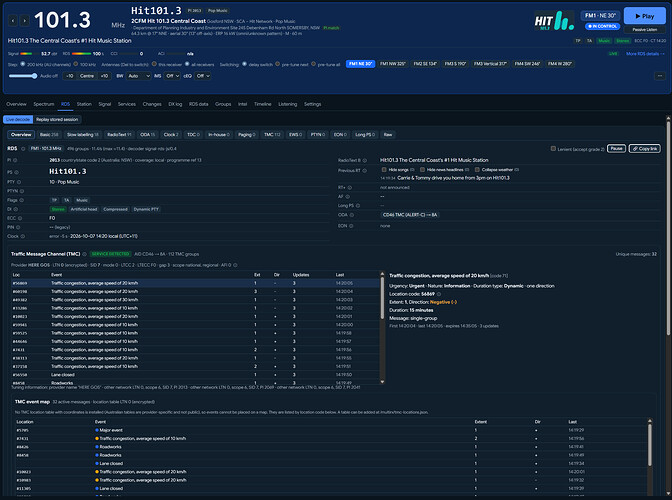The height and width of the screenshot is (500, 672).
Task: Click the Centre tuning button
Action: click(x=87, y=76)
